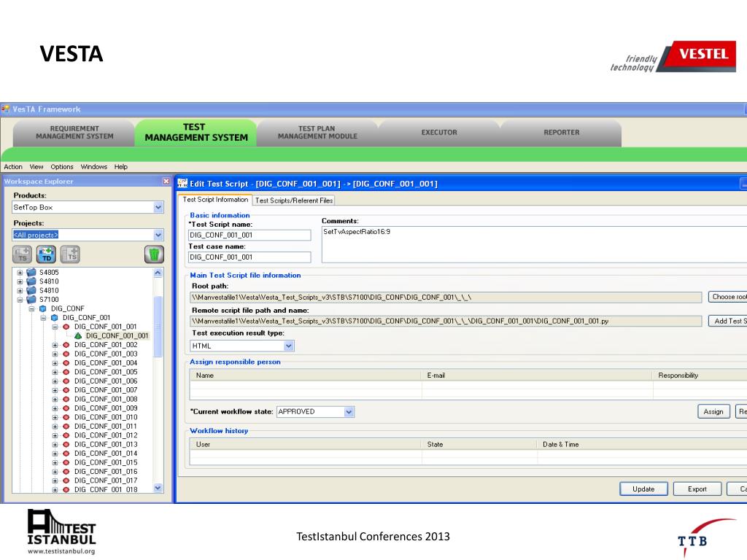Click the State column header in Workflow history
Viewport: 747px width, 560px height.
click(x=479, y=444)
